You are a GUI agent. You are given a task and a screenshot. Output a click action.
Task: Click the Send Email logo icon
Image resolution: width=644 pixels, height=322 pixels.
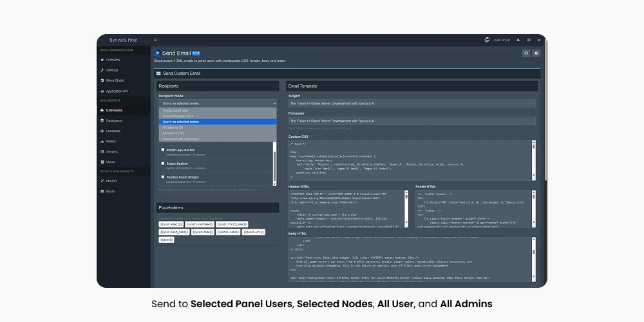click(x=157, y=53)
